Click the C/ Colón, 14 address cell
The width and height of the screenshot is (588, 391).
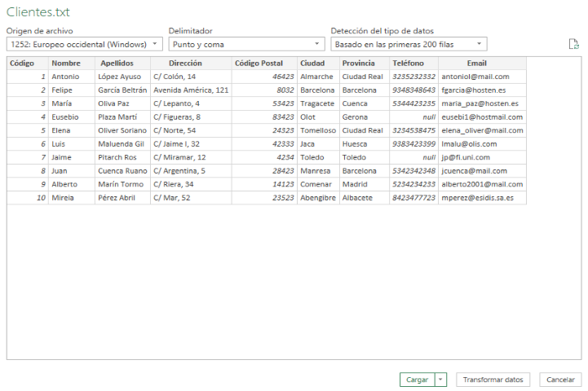[191, 77]
